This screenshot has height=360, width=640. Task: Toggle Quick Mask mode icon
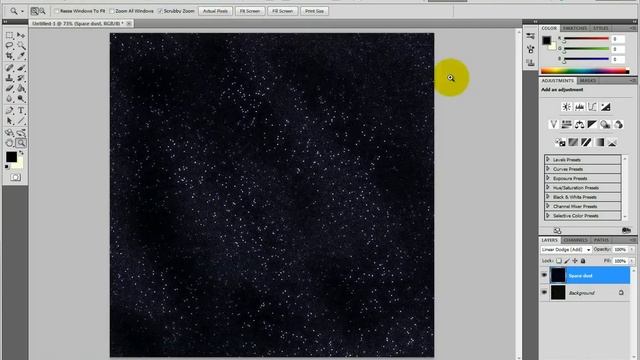16,177
